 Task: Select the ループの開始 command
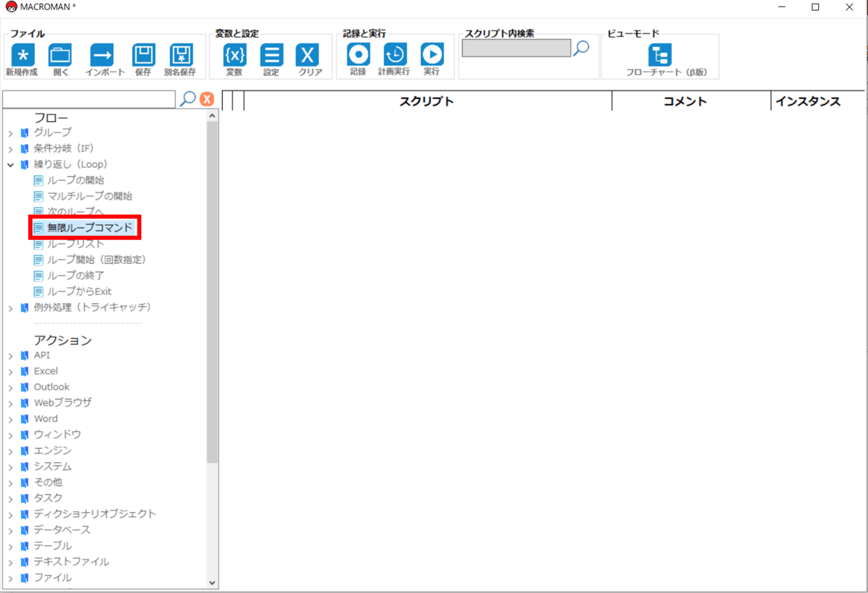coord(75,180)
